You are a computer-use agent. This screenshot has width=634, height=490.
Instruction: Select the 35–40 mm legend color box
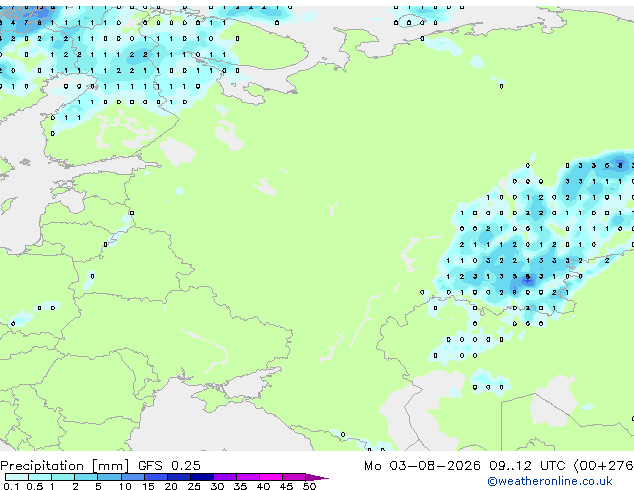[248, 477]
